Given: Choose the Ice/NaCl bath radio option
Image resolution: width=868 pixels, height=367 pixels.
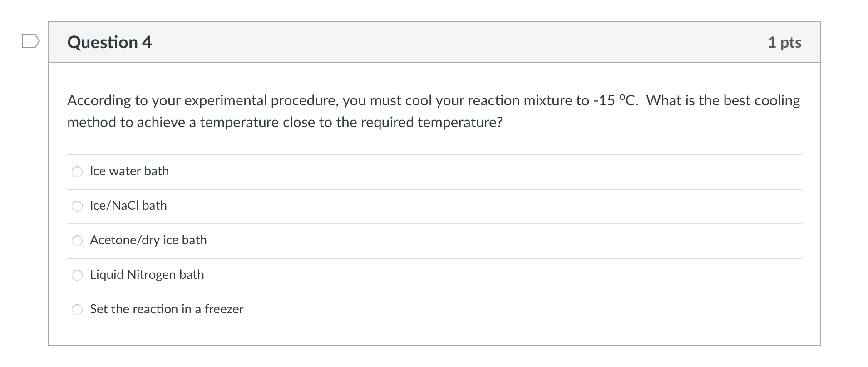Looking at the screenshot, I should (78, 206).
